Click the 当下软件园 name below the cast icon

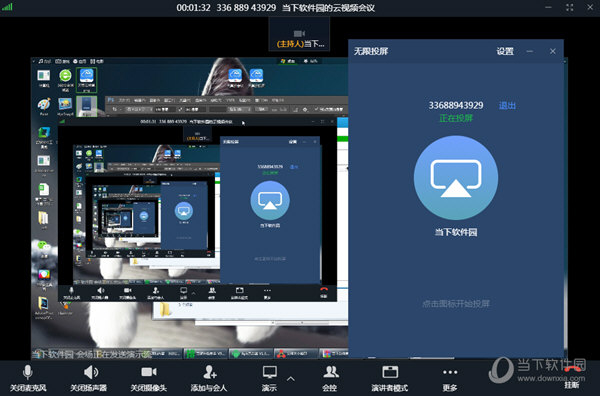point(456,232)
